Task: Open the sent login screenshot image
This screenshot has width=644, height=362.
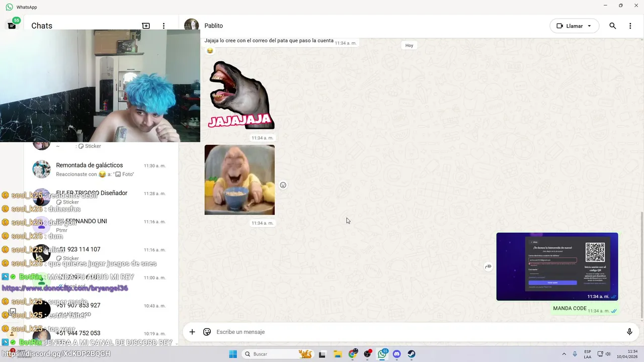Action: click(557, 266)
